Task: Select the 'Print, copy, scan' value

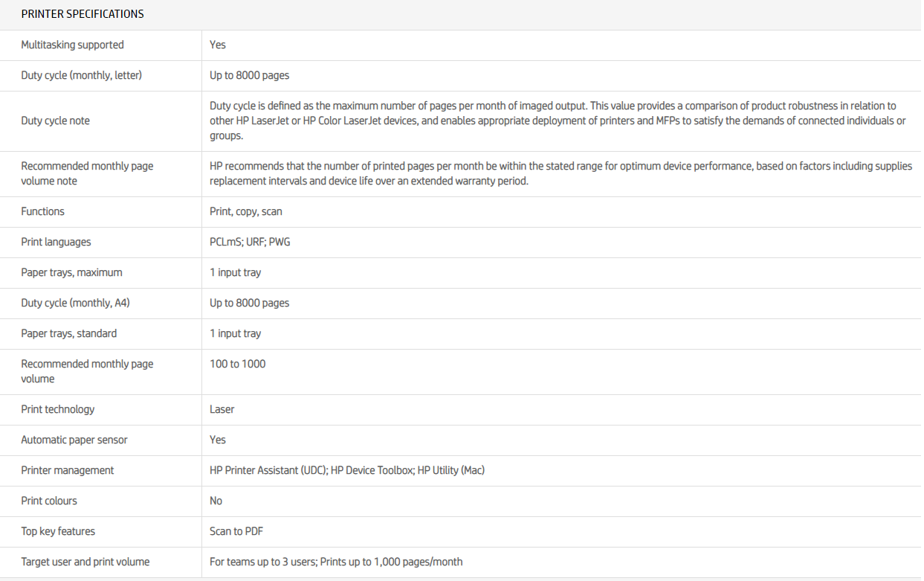Action: [x=245, y=211]
